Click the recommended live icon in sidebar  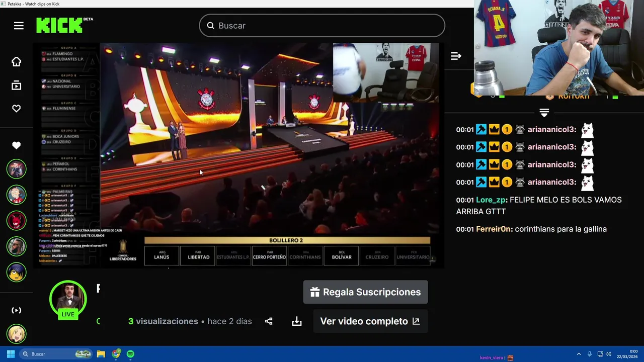17,310
